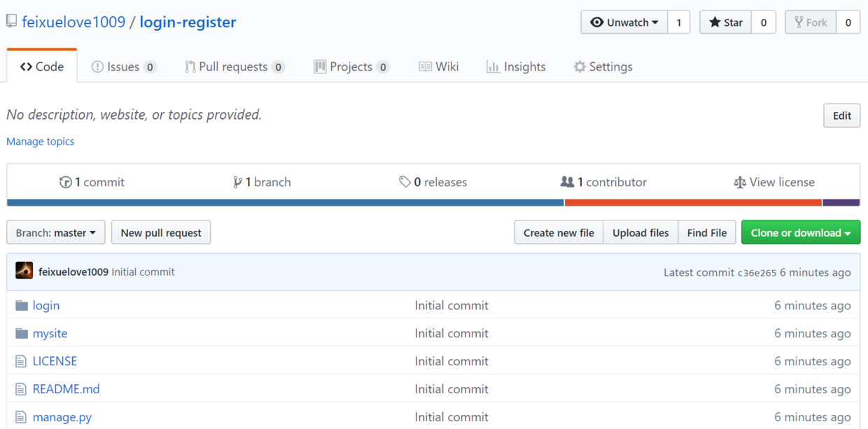Viewport: 868px width, 429px height.
Task: Star this repository
Action: tap(726, 22)
